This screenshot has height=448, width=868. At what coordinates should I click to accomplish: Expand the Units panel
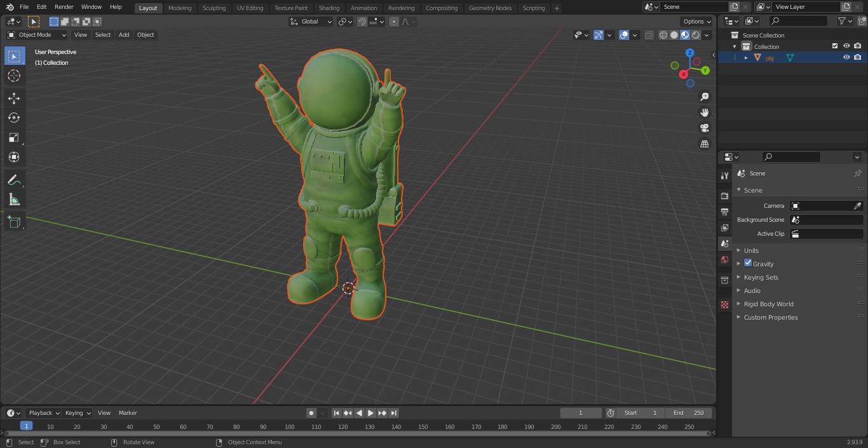click(x=751, y=250)
